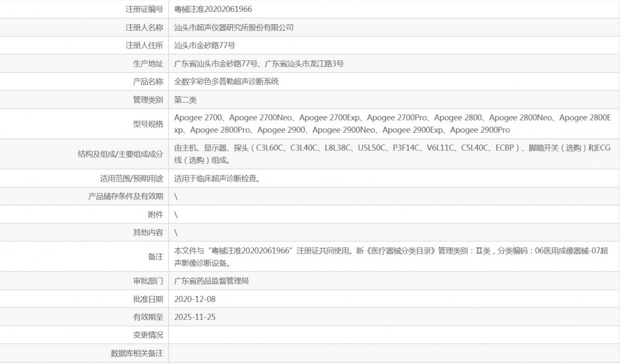Click the label 注册人名称

pos(144,27)
